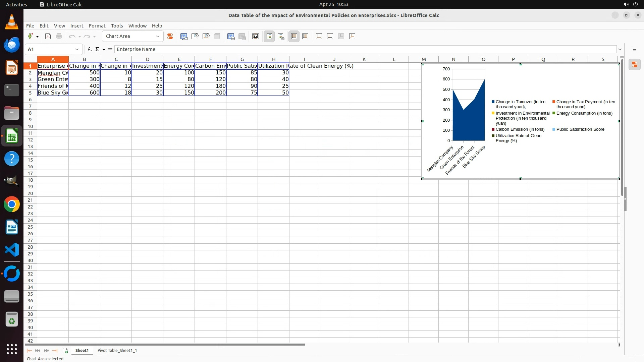Toggle Horizontal Grids display
Viewport: 644px width, 362px height.
[294, 37]
